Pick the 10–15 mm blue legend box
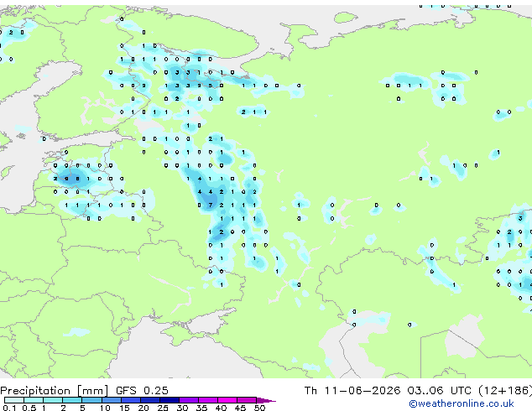This screenshot has width=532, height=411. [111, 400]
